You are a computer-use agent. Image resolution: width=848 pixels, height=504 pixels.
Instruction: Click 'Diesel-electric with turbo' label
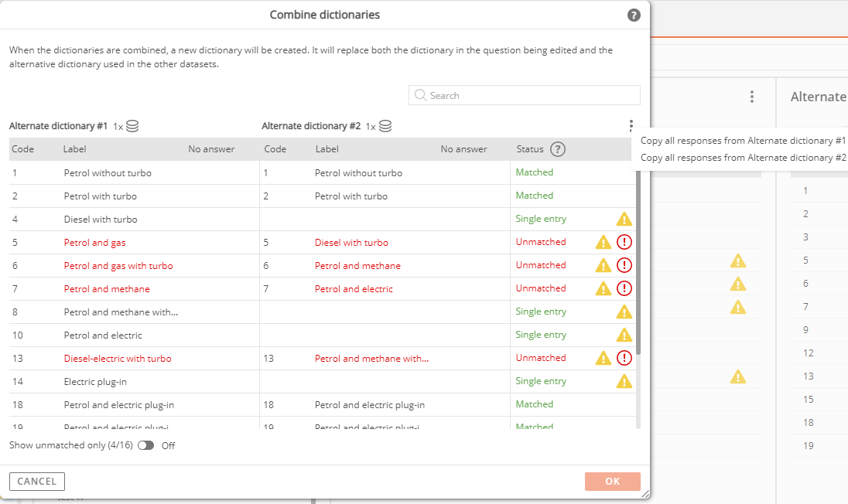(118, 359)
